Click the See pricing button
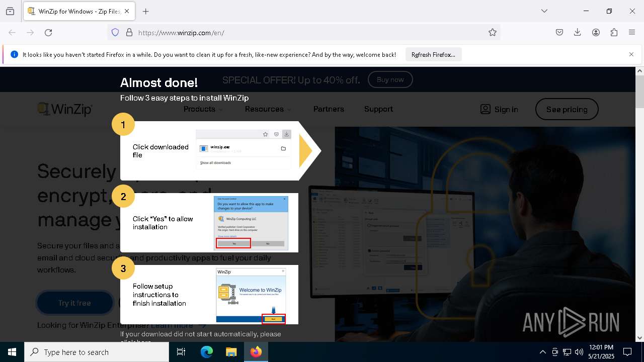This screenshot has height=362, width=644. (x=567, y=109)
